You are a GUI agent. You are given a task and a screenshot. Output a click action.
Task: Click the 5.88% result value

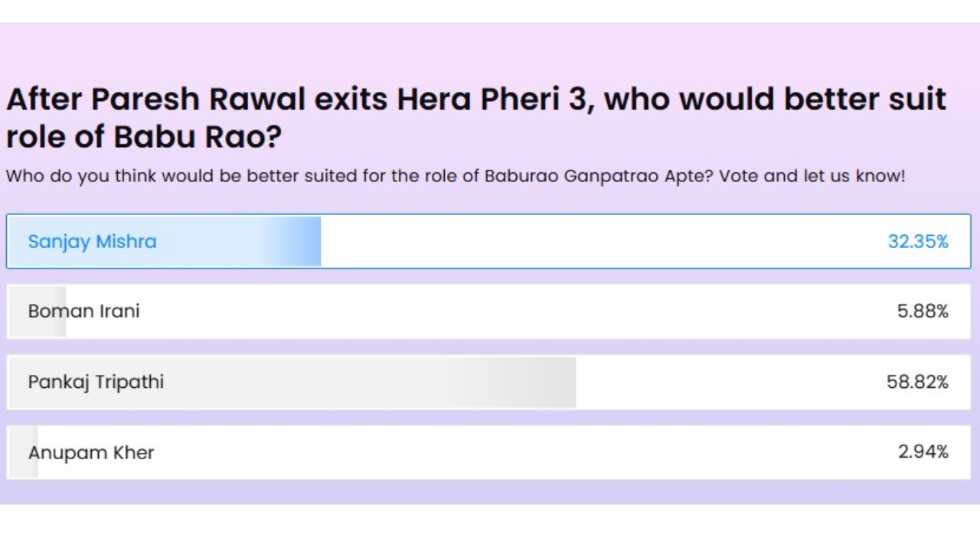click(x=923, y=311)
